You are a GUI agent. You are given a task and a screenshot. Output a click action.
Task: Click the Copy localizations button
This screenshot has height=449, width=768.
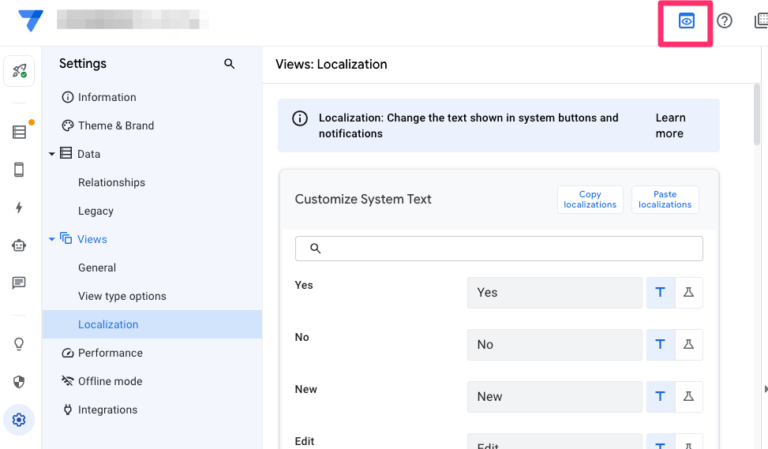590,199
